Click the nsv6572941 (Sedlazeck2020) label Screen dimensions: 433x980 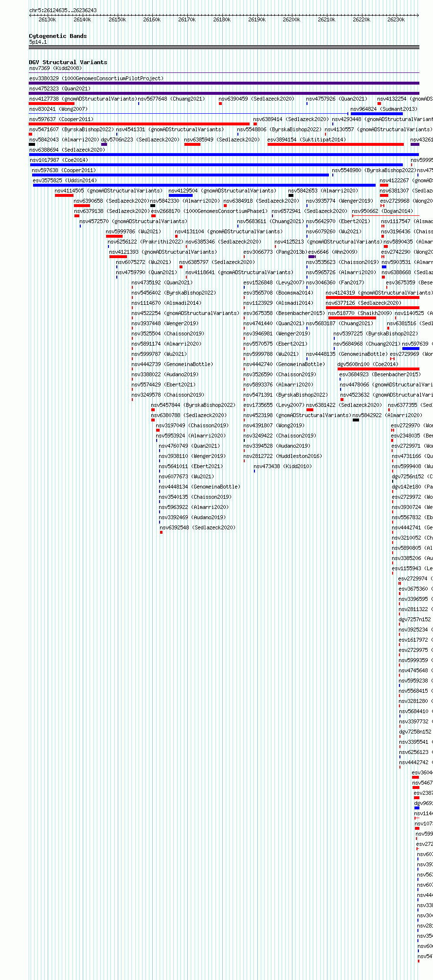[309, 211]
